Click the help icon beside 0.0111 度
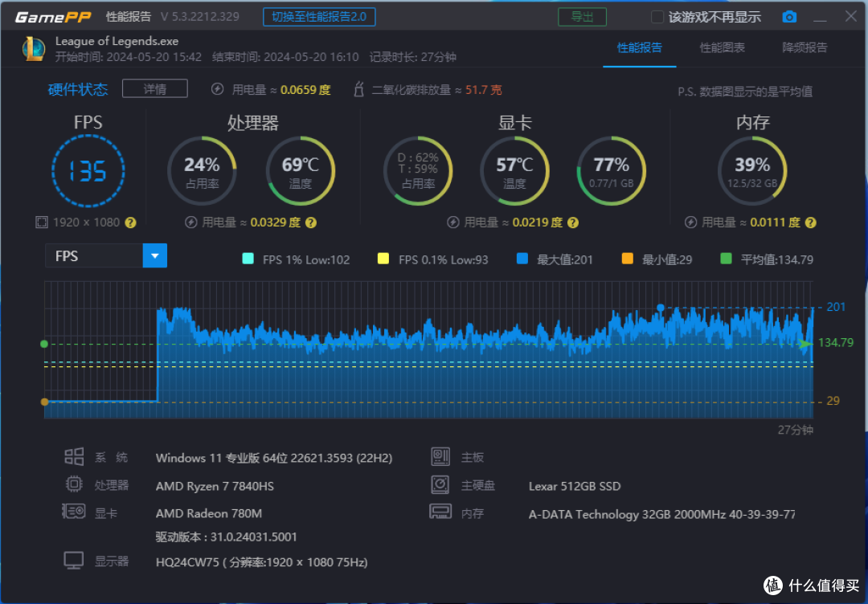The image size is (868, 604). point(810,222)
